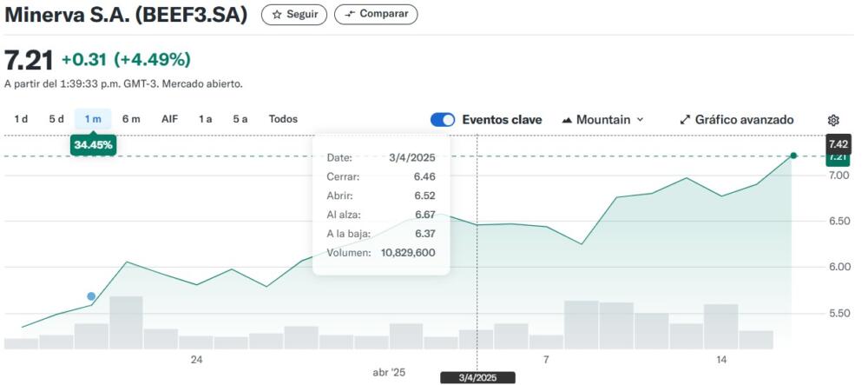Viewport: 868px width, 385px height.
Task: Click the 7.00 price axis label
Action: pos(838,176)
